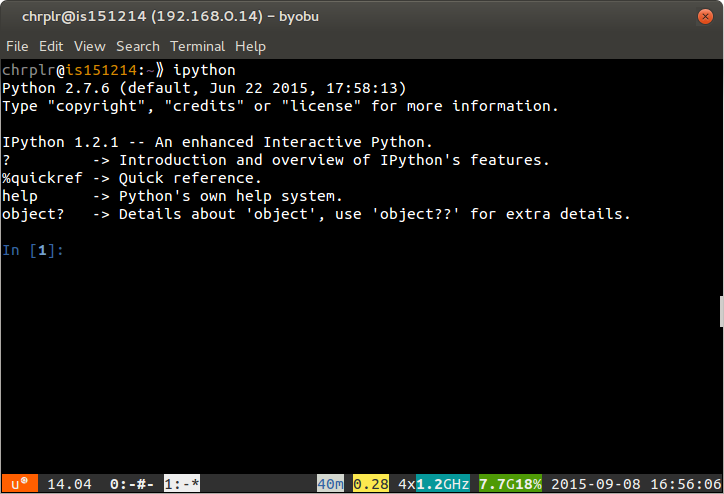724x494 pixels.
Task: Select active byobu window 1 tab
Action: tap(182, 484)
